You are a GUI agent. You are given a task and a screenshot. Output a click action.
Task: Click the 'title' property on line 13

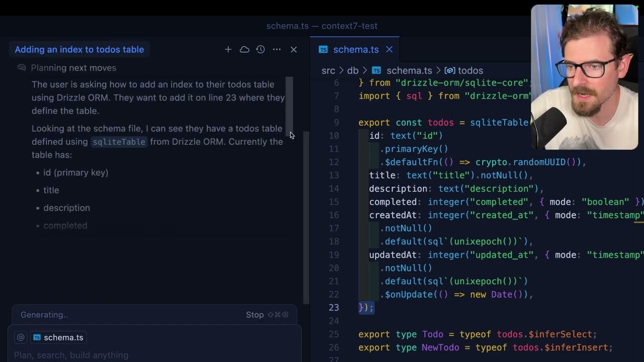pos(382,175)
